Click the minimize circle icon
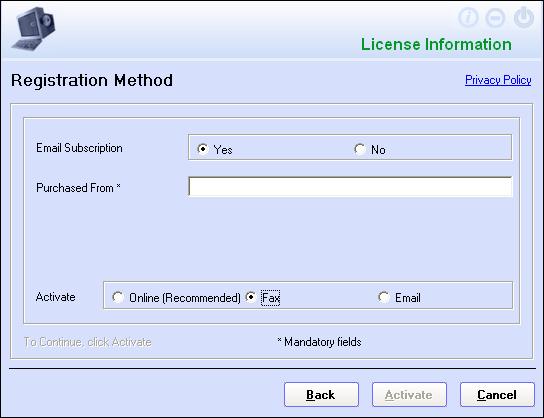The image size is (544, 418). pos(495,17)
